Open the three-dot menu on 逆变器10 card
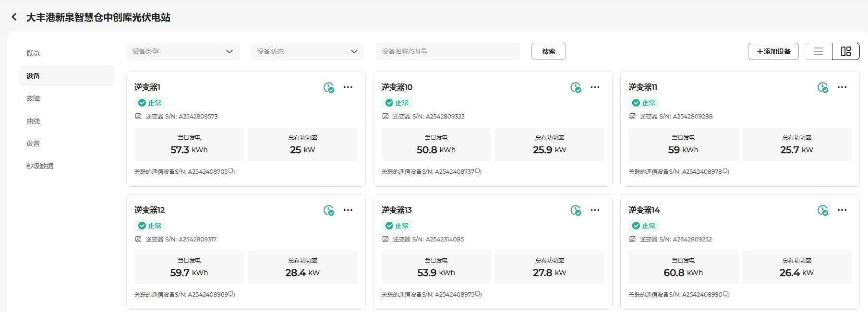The width and height of the screenshot is (868, 312). (595, 87)
